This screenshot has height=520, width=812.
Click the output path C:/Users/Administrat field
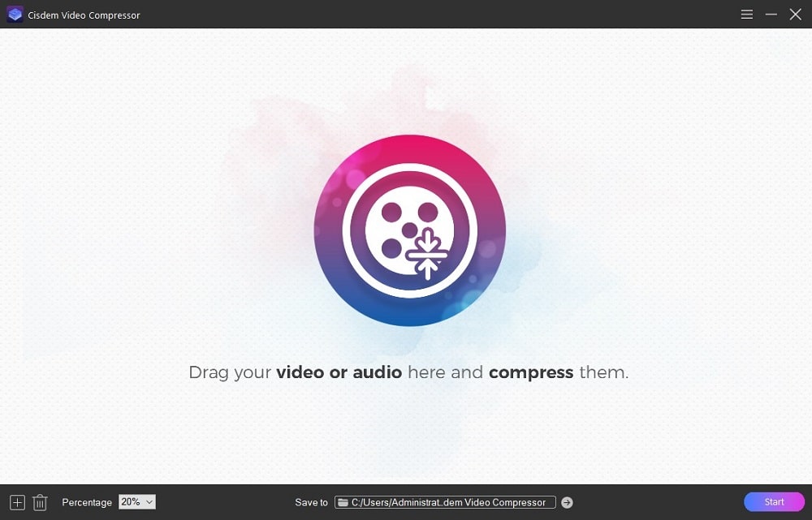(x=448, y=502)
